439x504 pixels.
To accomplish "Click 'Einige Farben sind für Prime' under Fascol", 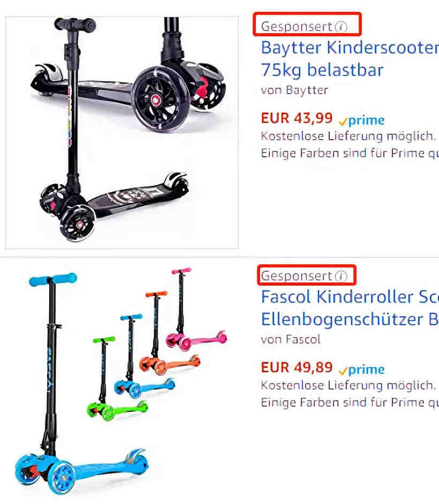I will [x=344, y=402].
